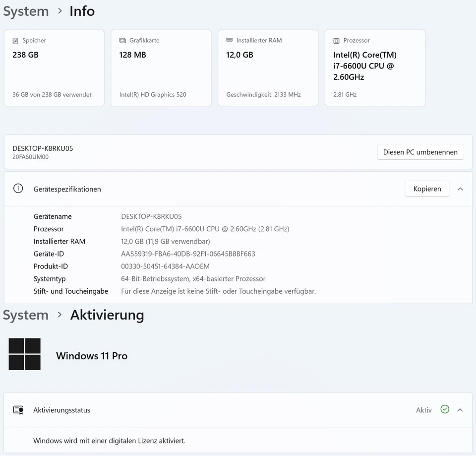Click the green Aktiv checkmark icon
Viewport: 476px width, 456px height.
click(x=445, y=409)
